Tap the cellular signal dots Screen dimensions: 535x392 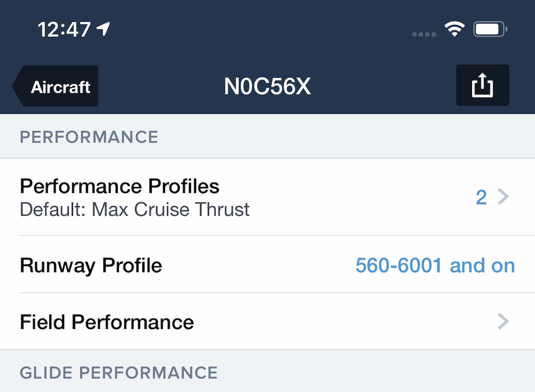(x=424, y=34)
